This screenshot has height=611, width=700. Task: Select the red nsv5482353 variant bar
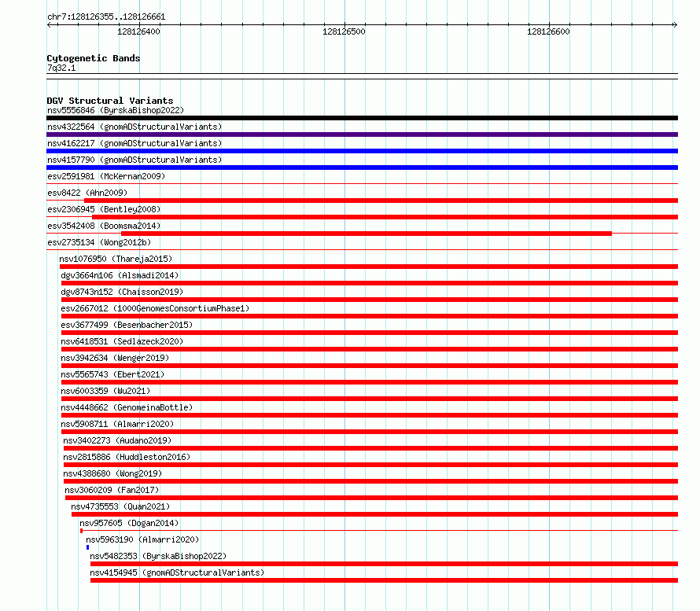(x=384, y=564)
